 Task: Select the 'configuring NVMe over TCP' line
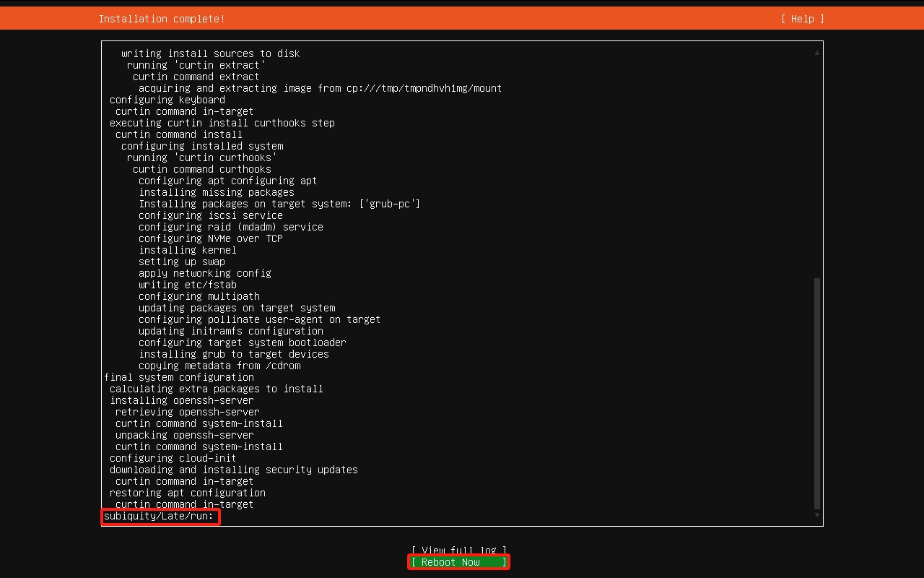click(x=211, y=238)
